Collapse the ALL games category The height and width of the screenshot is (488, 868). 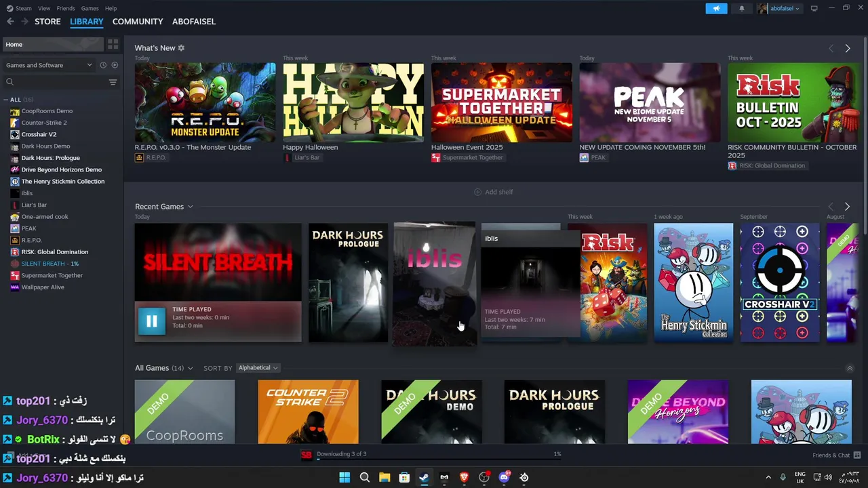pos(6,100)
